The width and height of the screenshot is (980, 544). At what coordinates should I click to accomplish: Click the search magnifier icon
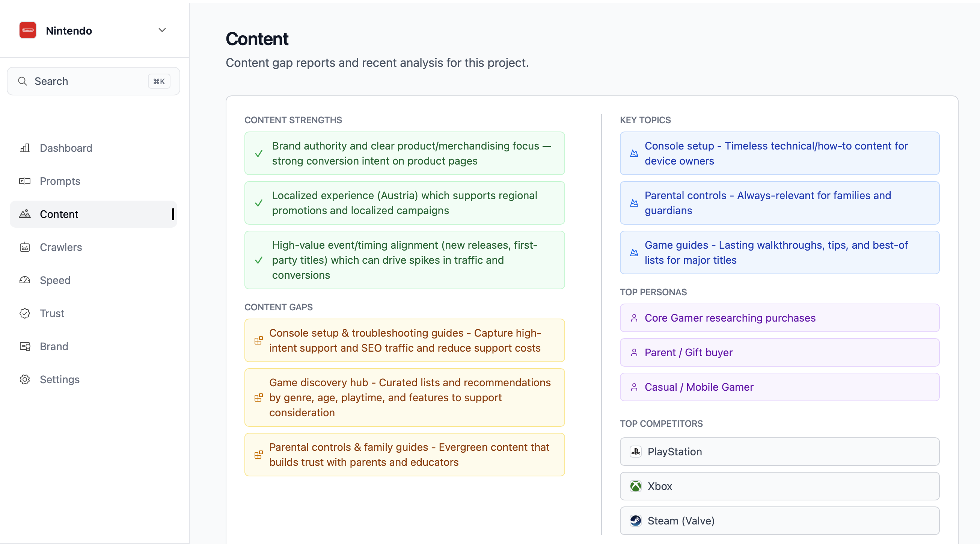pyautogui.click(x=22, y=81)
